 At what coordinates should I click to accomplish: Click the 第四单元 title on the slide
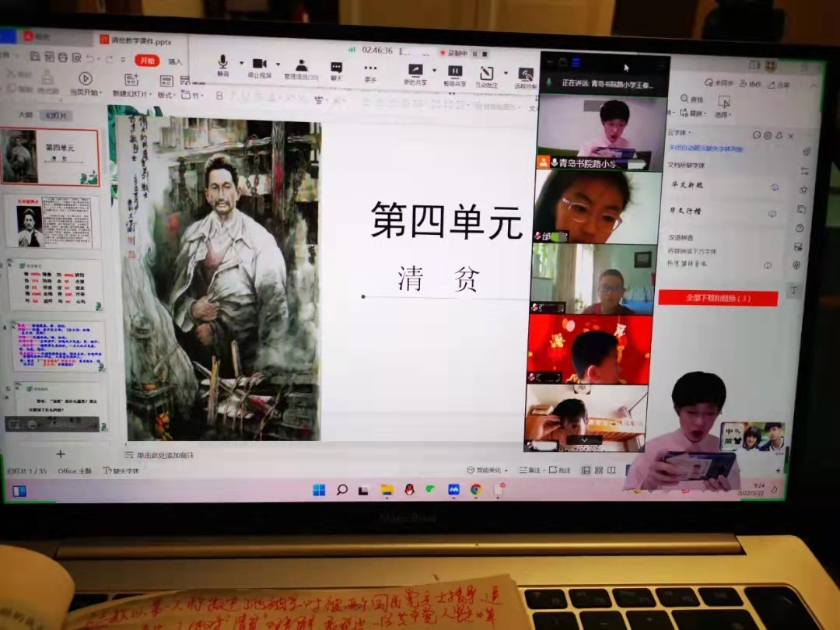point(446,221)
